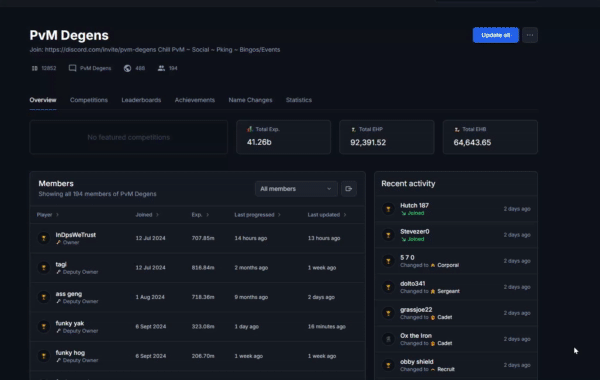Open the three-dot more options menu
The height and width of the screenshot is (380, 600).
tap(530, 35)
